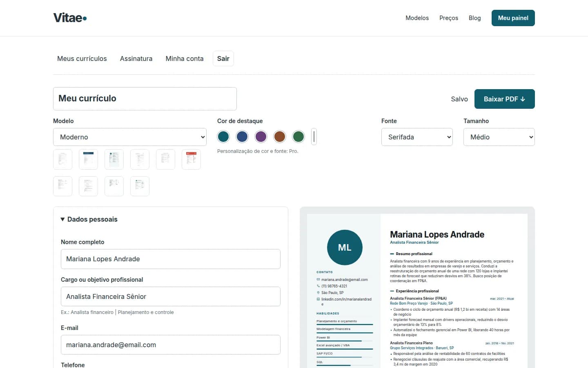The height and width of the screenshot is (368, 588).
Task: Download the résumé with Baixar PDF
Action: (505, 99)
